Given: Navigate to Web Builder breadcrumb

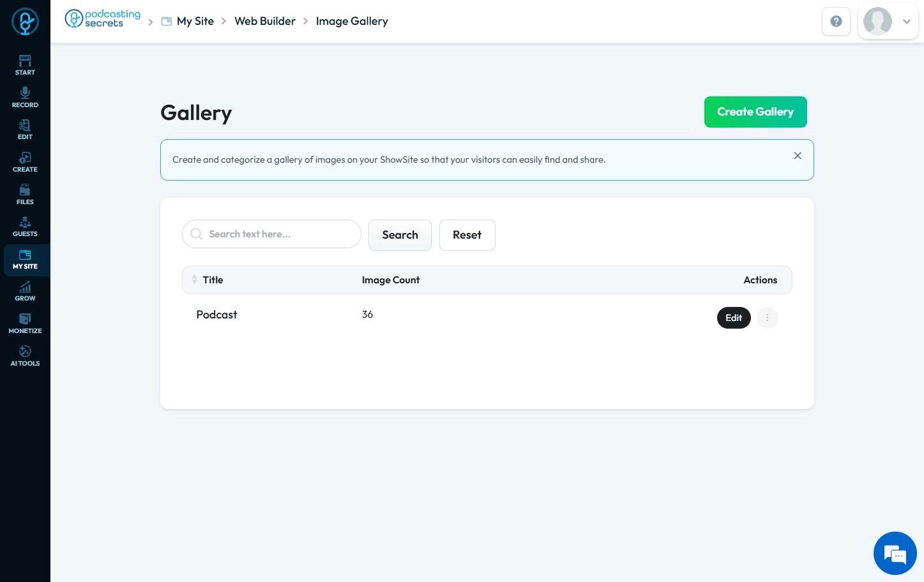Looking at the screenshot, I should (265, 21).
